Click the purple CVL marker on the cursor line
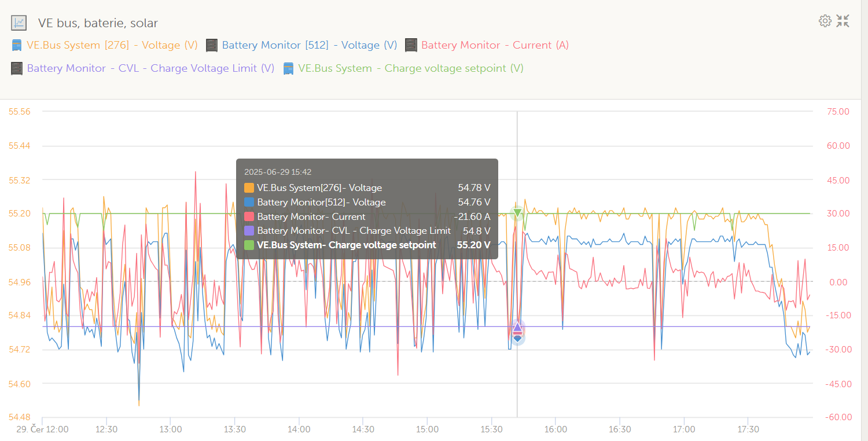 (x=517, y=327)
